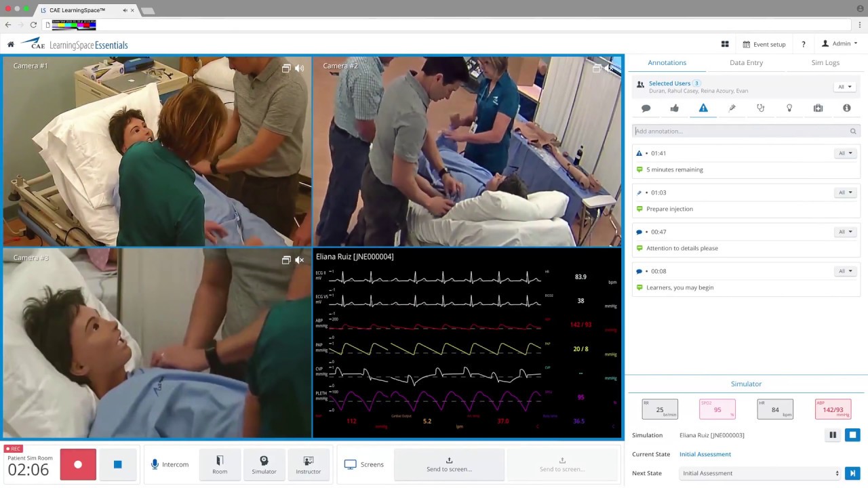Open the grid layout icon in header
868x488 pixels.
pyautogui.click(x=725, y=44)
